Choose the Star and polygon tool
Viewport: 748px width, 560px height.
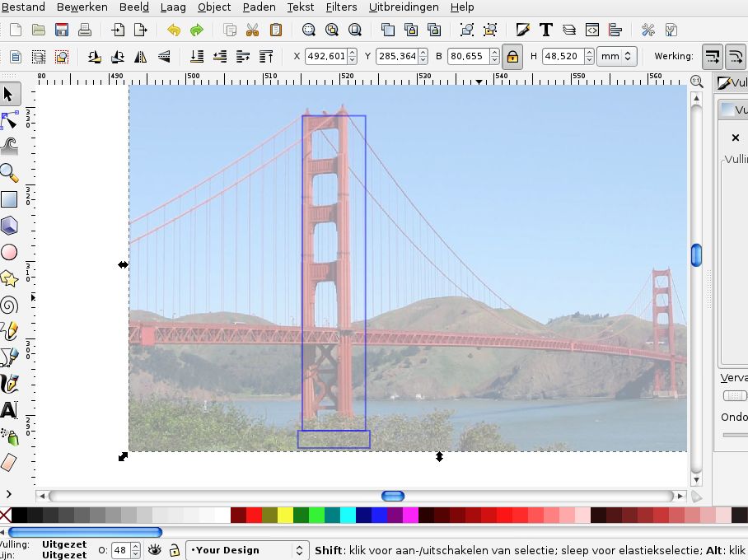coord(9,278)
